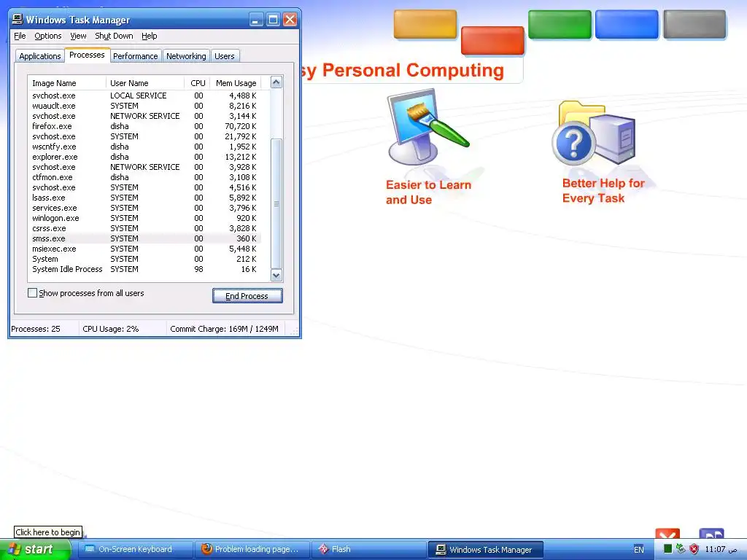Click the End Process button

click(x=247, y=296)
